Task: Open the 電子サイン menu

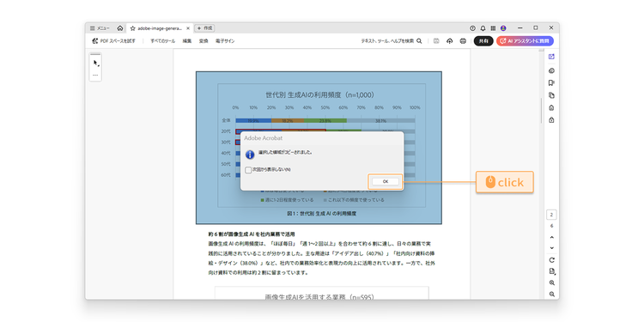Action: [x=225, y=41]
